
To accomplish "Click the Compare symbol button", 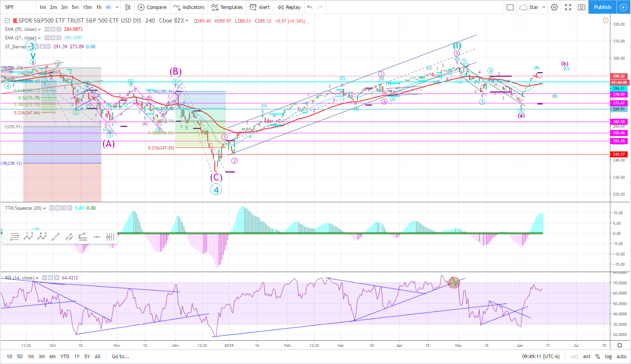I will 152,7.
